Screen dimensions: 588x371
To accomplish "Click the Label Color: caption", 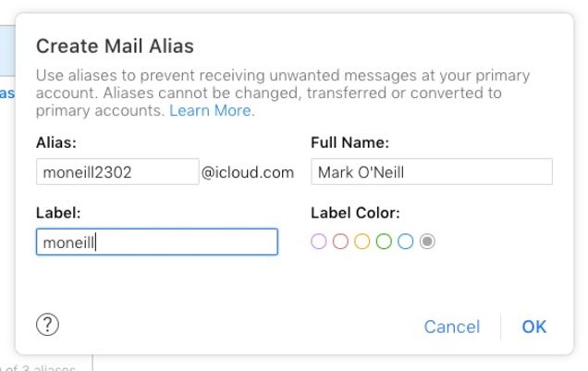I will [355, 213].
